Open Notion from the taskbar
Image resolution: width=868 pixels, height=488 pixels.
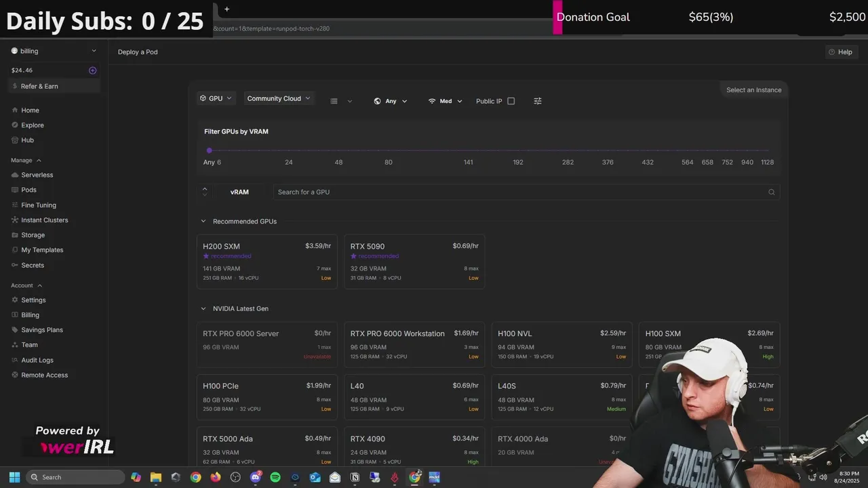point(355,477)
